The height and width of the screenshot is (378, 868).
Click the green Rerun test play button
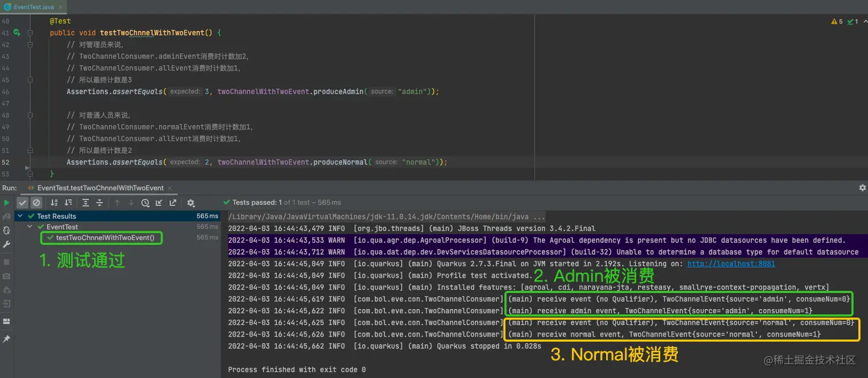(x=6, y=202)
